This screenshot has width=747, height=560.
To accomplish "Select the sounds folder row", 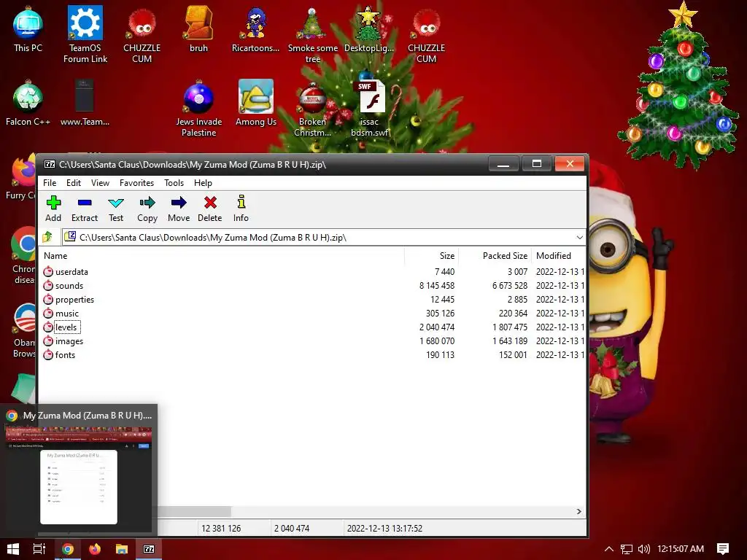I will coord(312,285).
